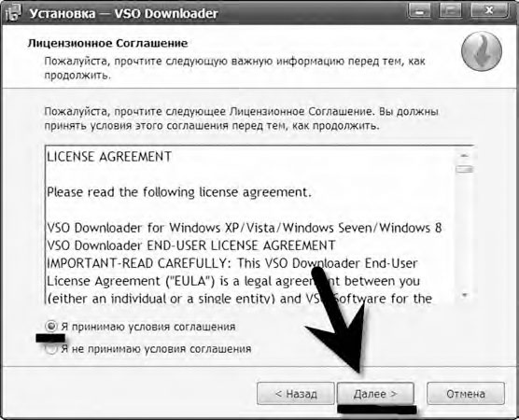The height and width of the screenshot is (420, 519).
Task: Select "Я принимаю условия соглашения" radio button
Action: [x=51, y=327]
